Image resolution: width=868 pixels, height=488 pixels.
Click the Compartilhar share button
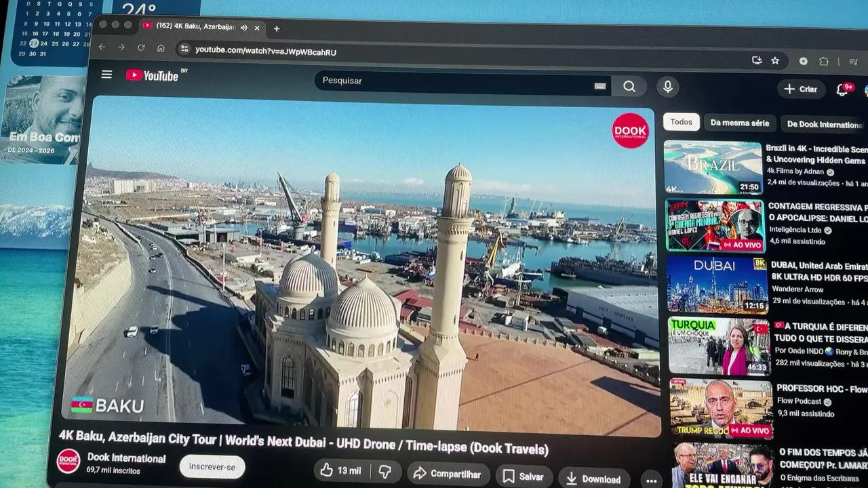[448, 474]
